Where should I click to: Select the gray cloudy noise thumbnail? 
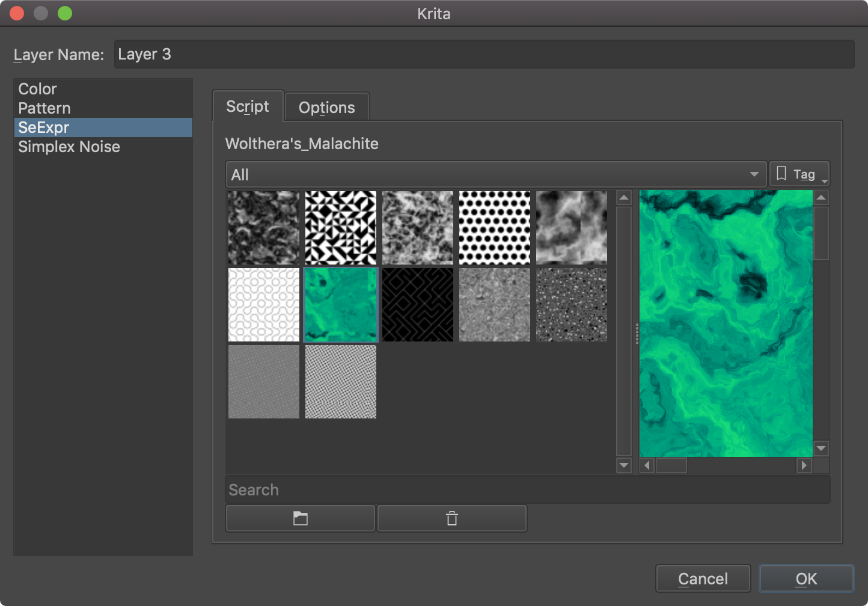572,228
